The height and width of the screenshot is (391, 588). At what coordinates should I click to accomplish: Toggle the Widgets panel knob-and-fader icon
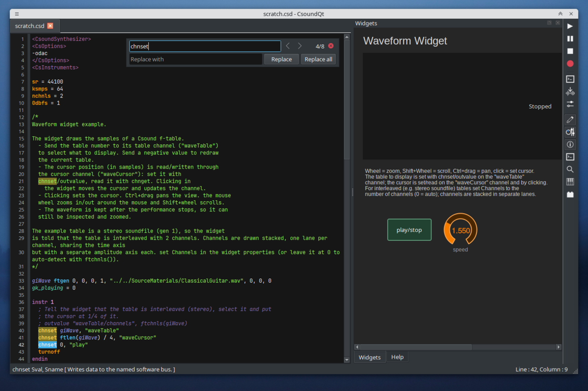point(570,132)
